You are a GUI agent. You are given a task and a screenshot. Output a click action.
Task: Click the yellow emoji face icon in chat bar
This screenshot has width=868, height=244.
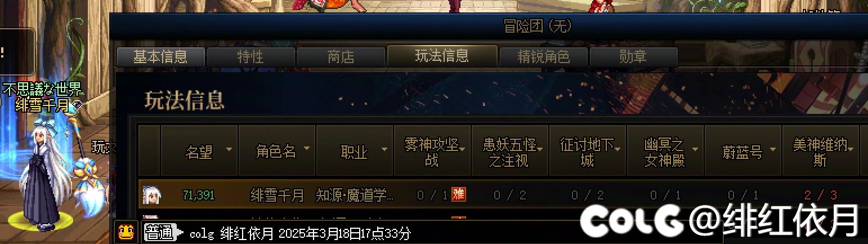(124, 232)
